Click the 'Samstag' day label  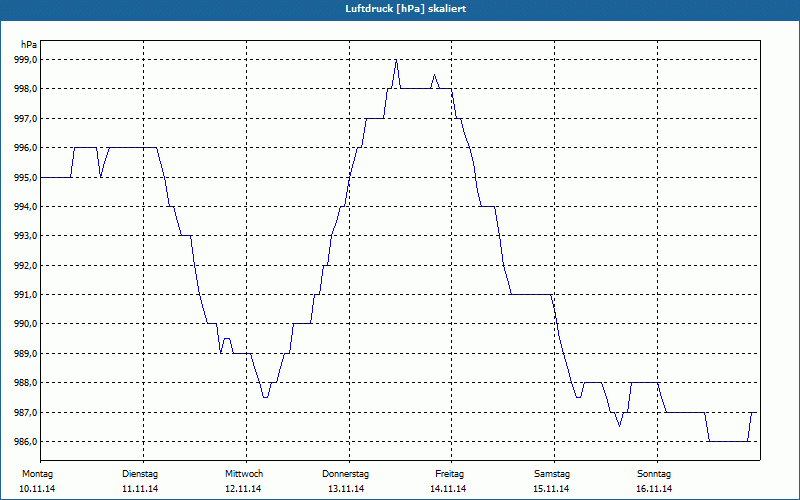click(552, 474)
